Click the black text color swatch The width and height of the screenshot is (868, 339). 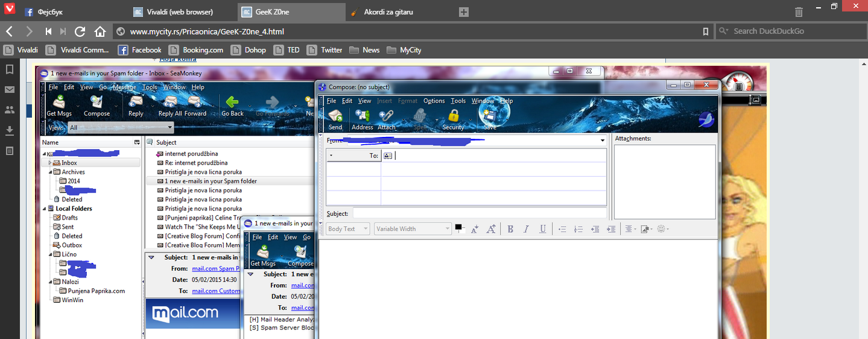point(458,227)
